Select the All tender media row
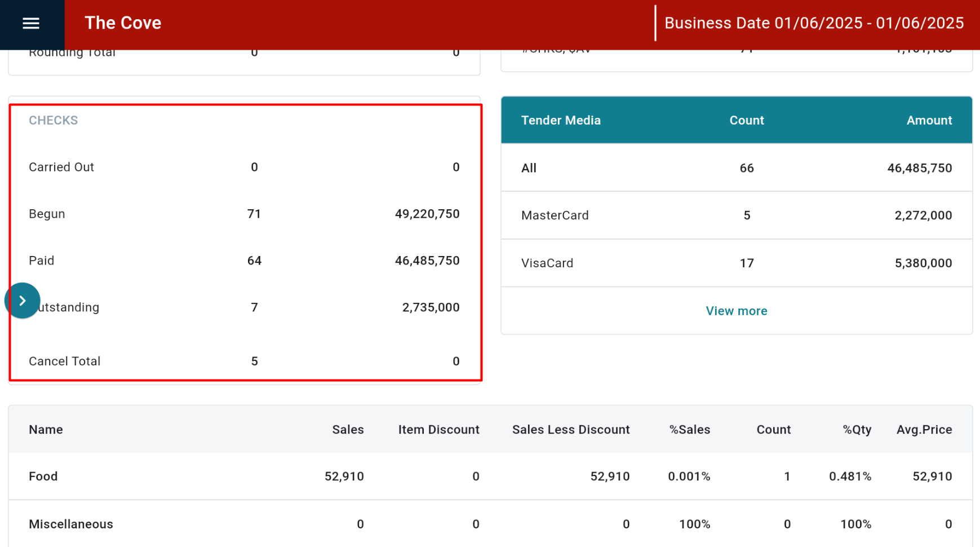The image size is (980, 547). tap(736, 168)
